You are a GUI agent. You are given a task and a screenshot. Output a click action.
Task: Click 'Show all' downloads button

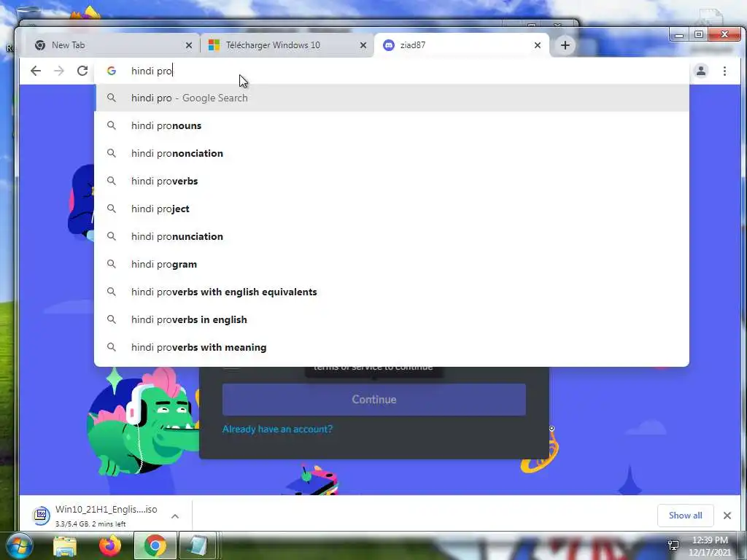685,516
